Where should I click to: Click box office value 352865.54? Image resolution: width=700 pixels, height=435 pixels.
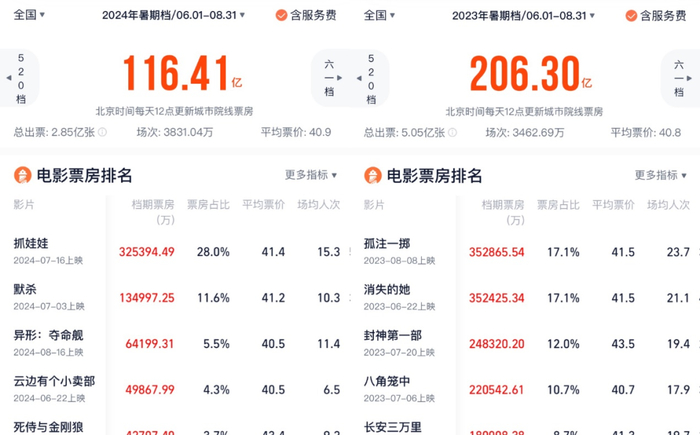496,252
